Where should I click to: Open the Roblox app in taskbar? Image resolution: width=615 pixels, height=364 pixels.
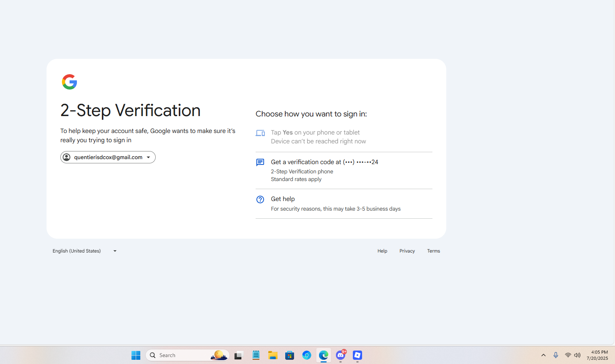click(x=357, y=355)
